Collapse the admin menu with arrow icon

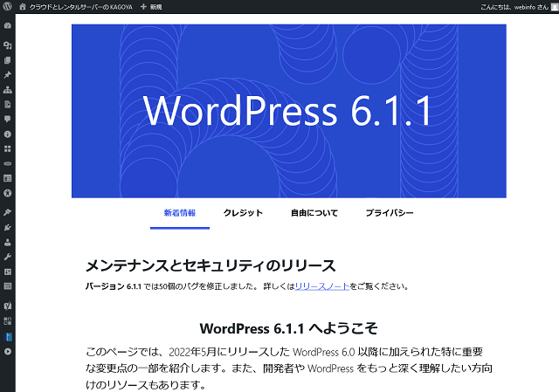pyautogui.click(x=7, y=351)
